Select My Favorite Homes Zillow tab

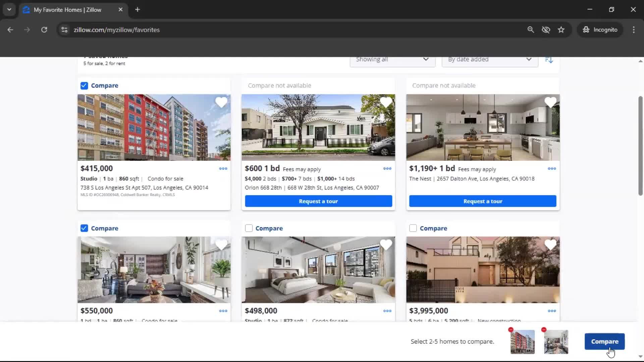[x=67, y=10]
